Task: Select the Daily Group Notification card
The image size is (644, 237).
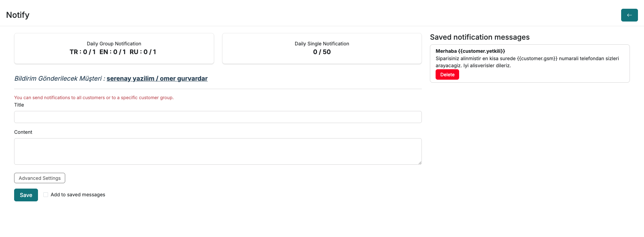Action: (114, 48)
